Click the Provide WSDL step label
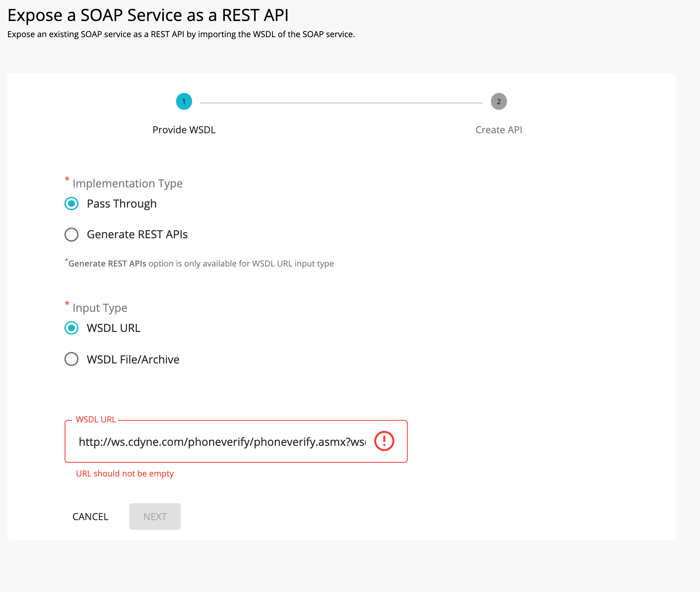The image size is (700, 592). [184, 130]
